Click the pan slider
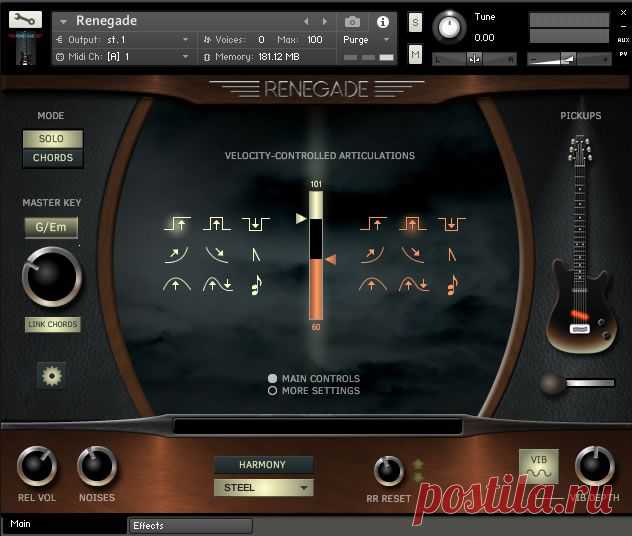 474,59
